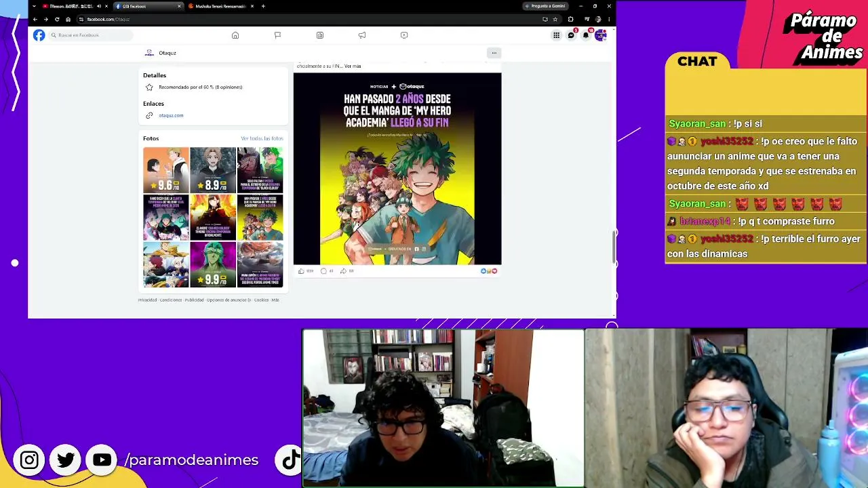This screenshot has height=488, width=868.
Task: Switch to the Facebook browser tab
Action: (148, 6)
